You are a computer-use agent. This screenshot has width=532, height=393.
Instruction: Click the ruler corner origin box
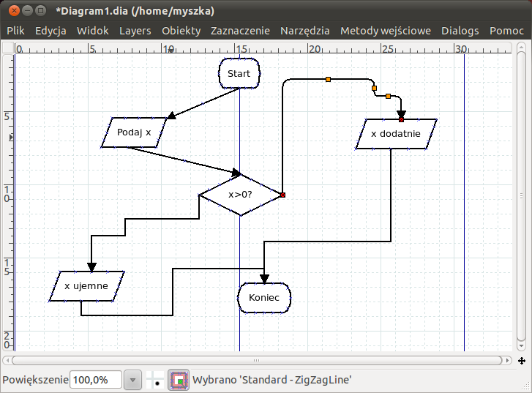pyautogui.click(x=8, y=48)
